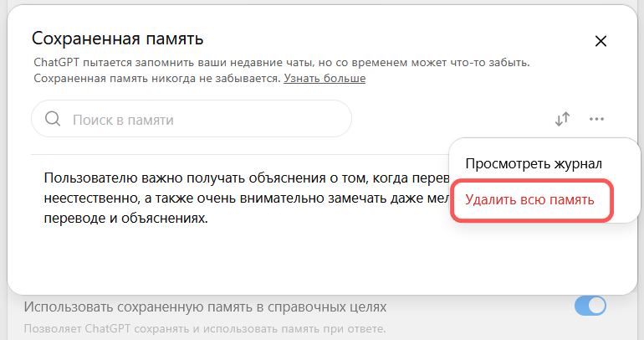The height and width of the screenshot is (340, 644).
Task: Toggle the saved memory usage switch off
Action: 590,307
